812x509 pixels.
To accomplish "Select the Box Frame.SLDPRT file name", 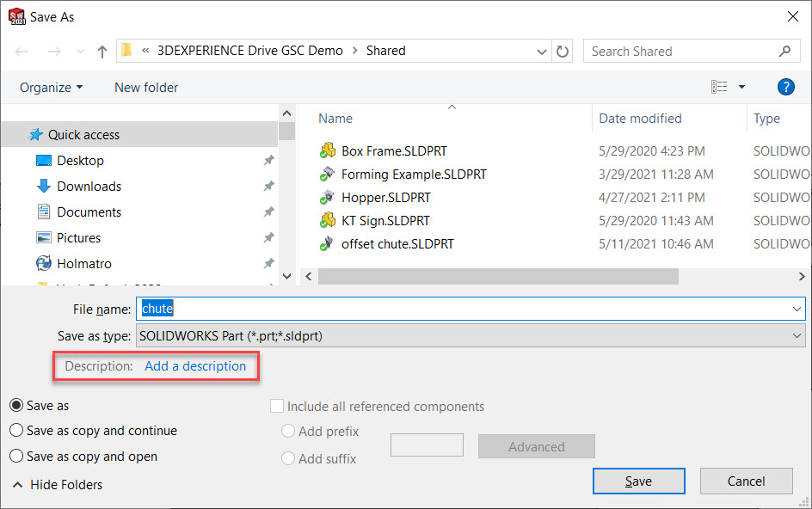I will coord(394,150).
